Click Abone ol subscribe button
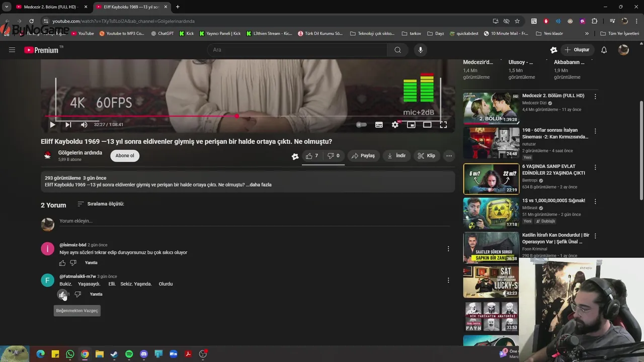 pyautogui.click(x=125, y=156)
